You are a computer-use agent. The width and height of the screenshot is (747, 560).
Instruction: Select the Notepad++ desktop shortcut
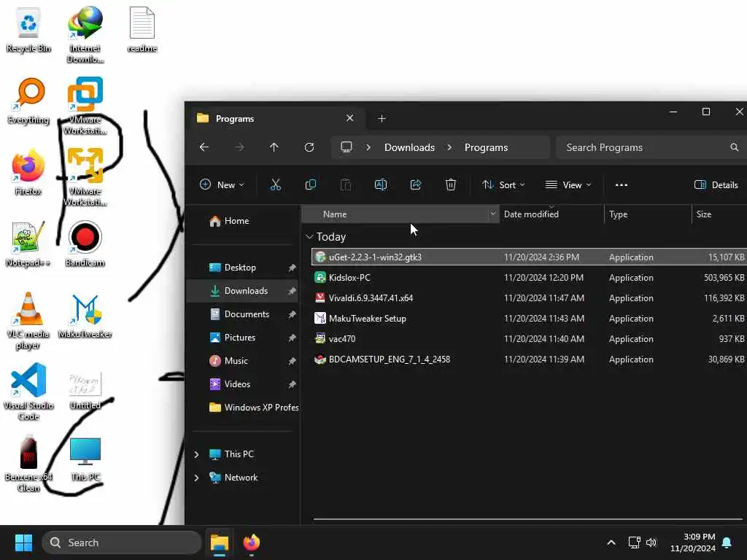28,244
